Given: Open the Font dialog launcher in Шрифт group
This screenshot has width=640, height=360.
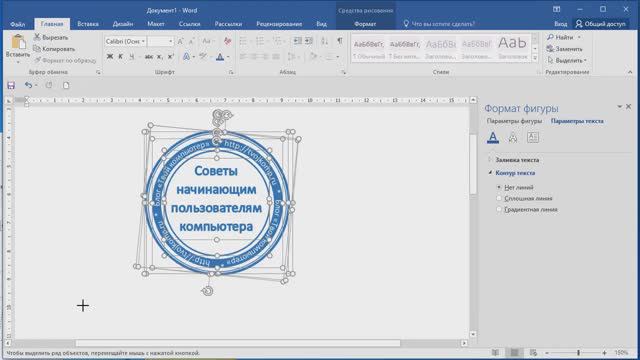Looking at the screenshot, I should coord(231,72).
